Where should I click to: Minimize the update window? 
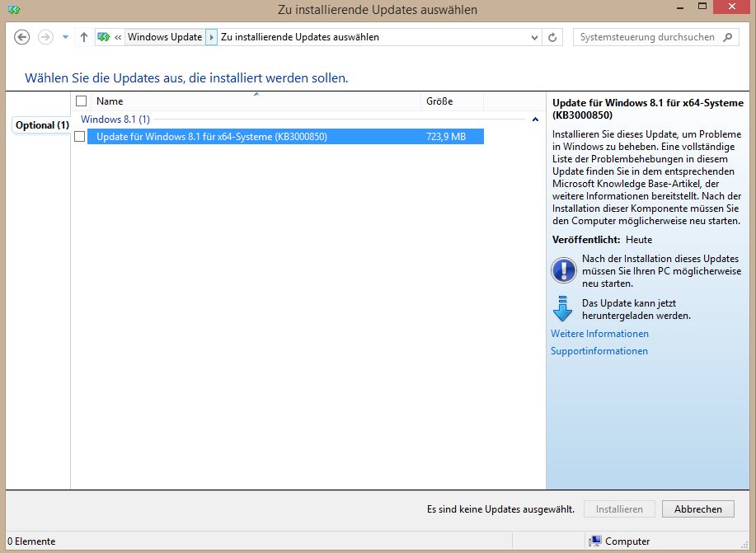(x=680, y=7)
